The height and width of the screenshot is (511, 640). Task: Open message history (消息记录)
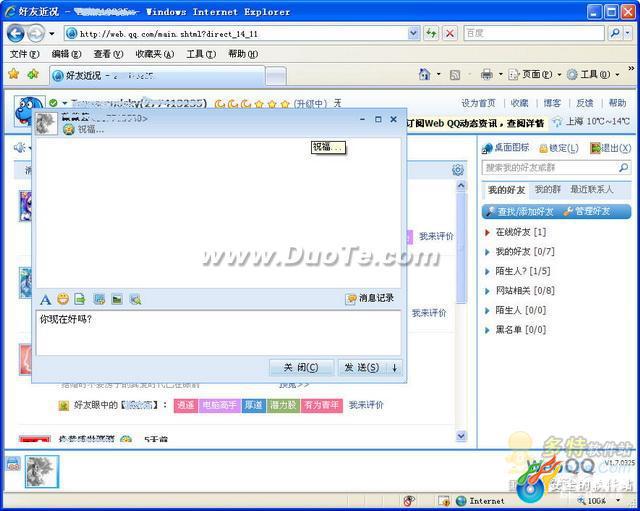pyautogui.click(x=370, y=298)
